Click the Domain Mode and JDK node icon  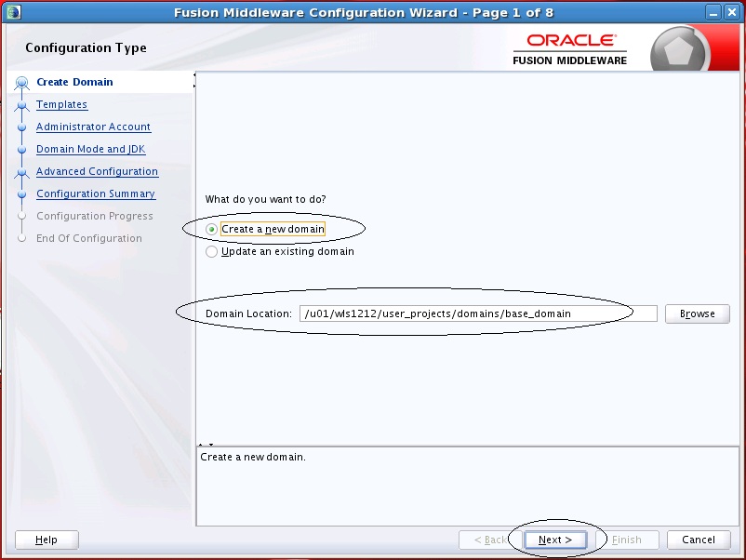(21, 150)
